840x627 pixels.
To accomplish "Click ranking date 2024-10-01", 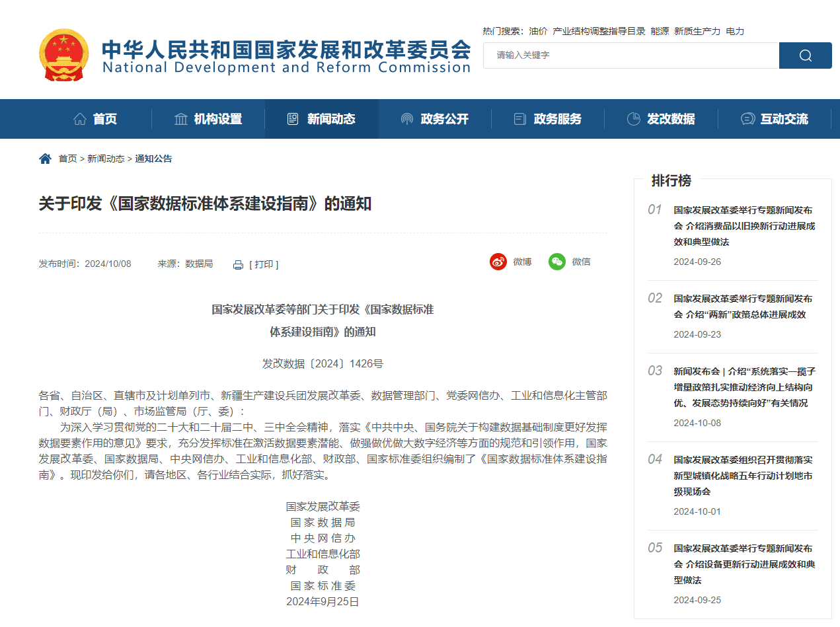I will coord(697,511).
